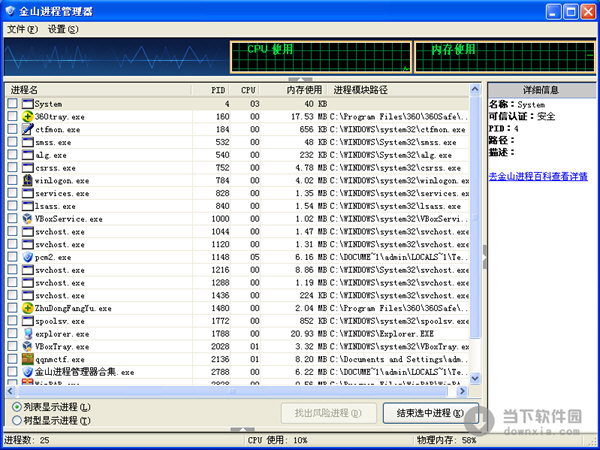Click the spoolsv.exe window icon

click(x=28, y=321)
